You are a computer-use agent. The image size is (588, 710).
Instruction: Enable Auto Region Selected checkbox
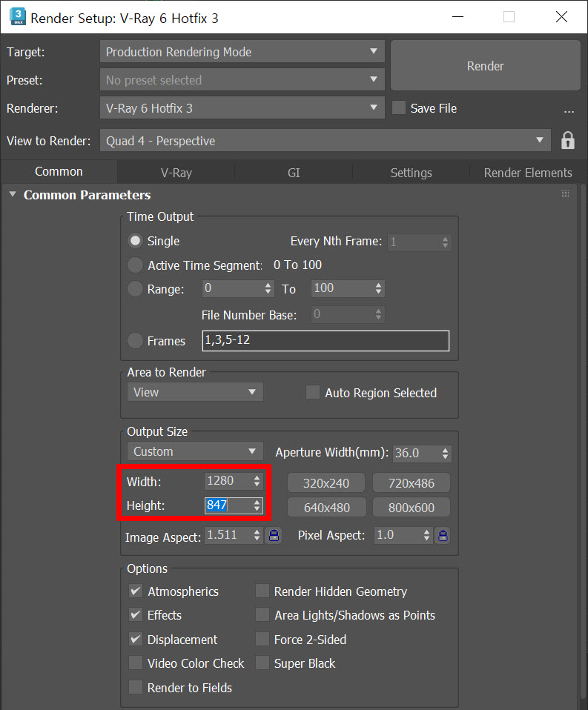313,392
